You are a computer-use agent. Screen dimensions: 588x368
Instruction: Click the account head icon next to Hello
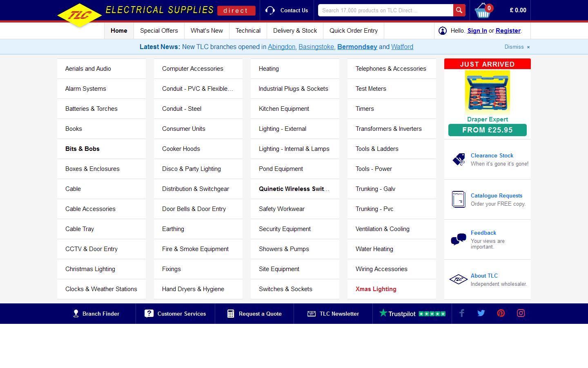pyautogui.click(x=443, y=31)
